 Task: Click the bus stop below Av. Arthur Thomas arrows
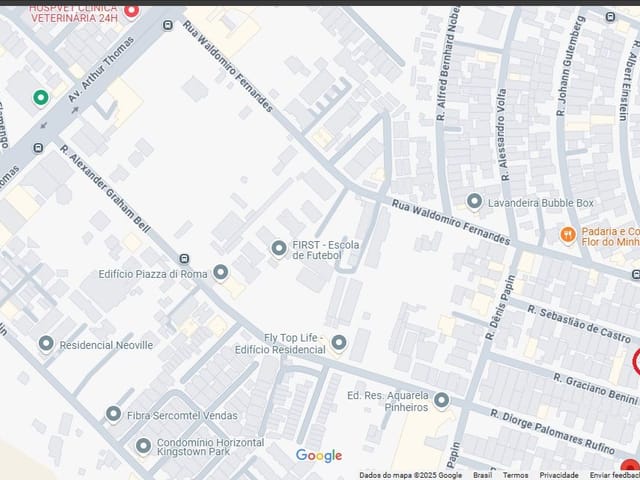38,147
